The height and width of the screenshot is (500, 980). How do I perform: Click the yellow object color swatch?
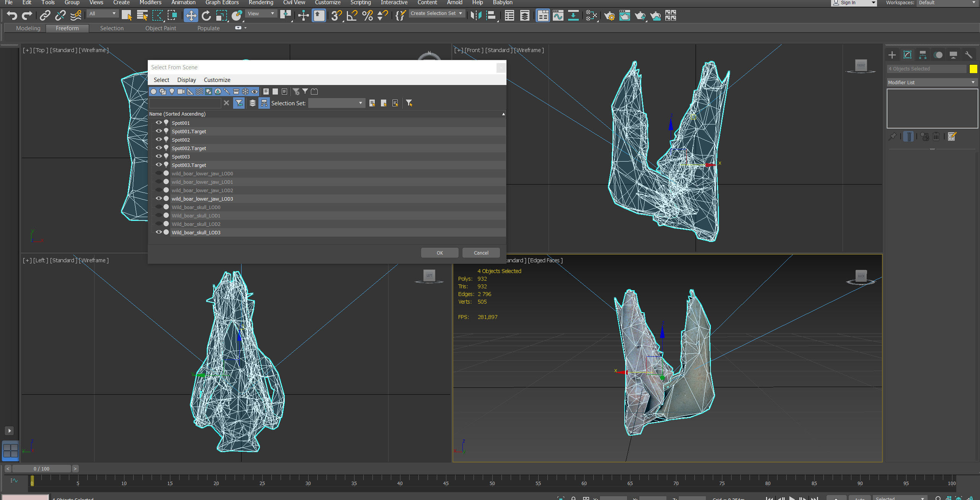[x=973, y=69]
